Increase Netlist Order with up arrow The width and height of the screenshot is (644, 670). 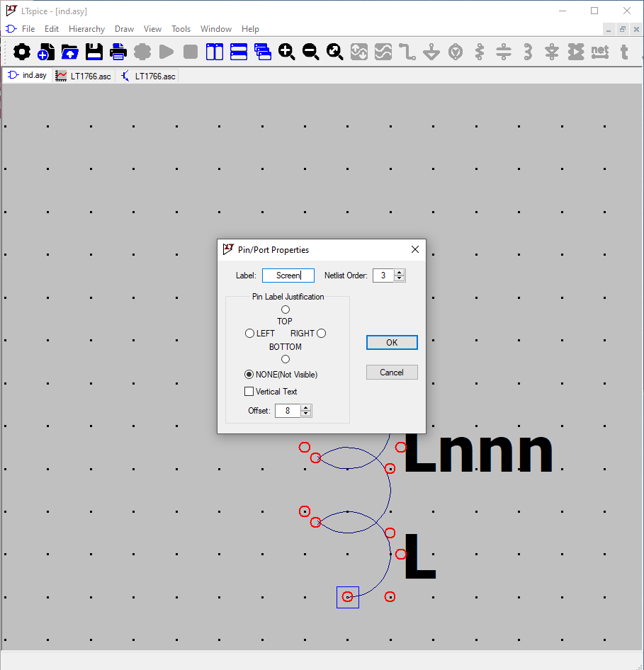tap(400, 272)
